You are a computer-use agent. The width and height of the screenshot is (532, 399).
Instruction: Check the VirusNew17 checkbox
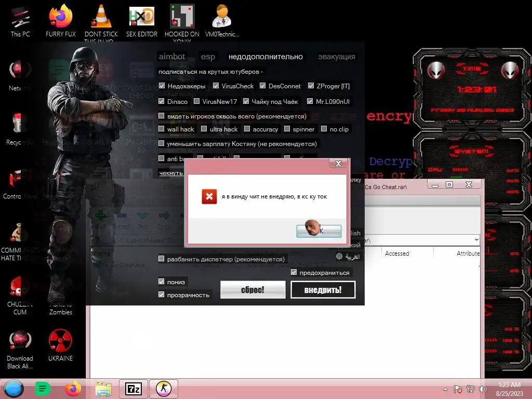196,101
